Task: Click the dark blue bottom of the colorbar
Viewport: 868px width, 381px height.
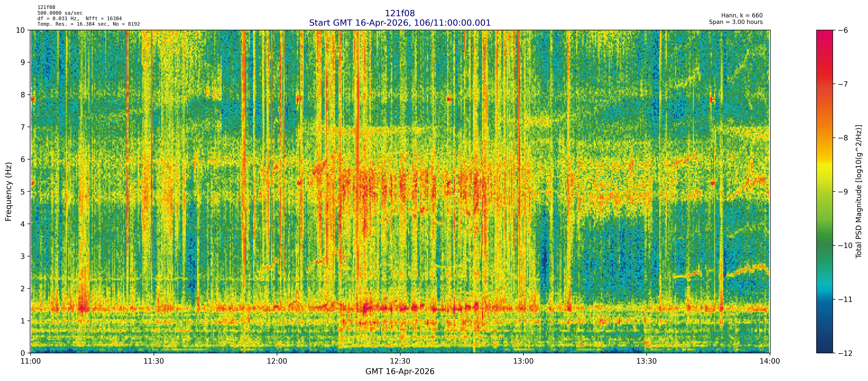Action: point(824,347)
